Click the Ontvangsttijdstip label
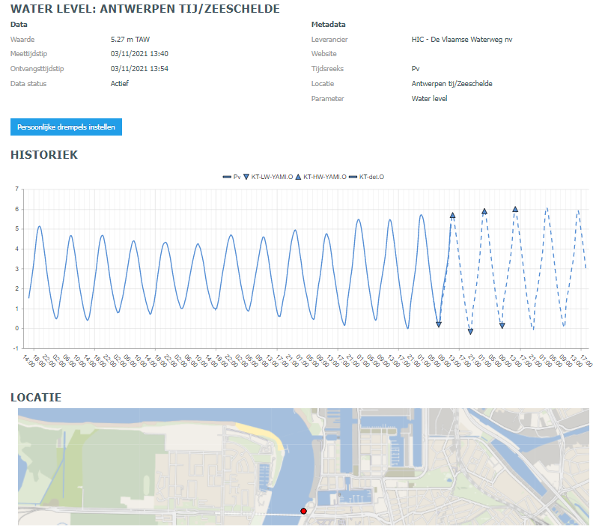The image size is (606, 526). (x=37, y=68)
